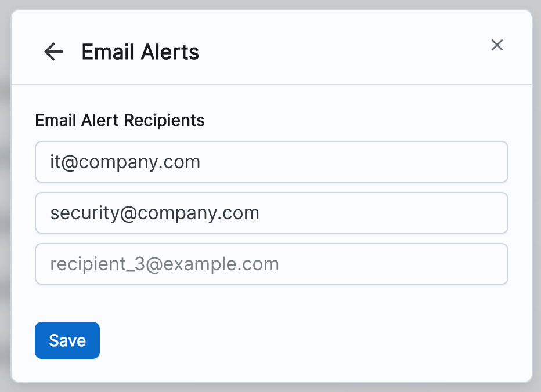This screenshot has width=541, height=392.
Task: Click the back arrow icon
Action: click(53, 52)
